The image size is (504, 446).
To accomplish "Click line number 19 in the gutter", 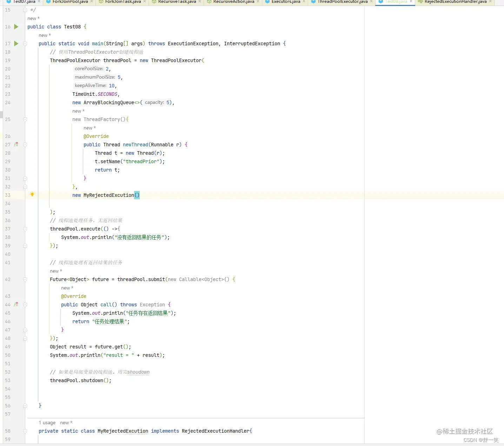I will click(8, 60).
